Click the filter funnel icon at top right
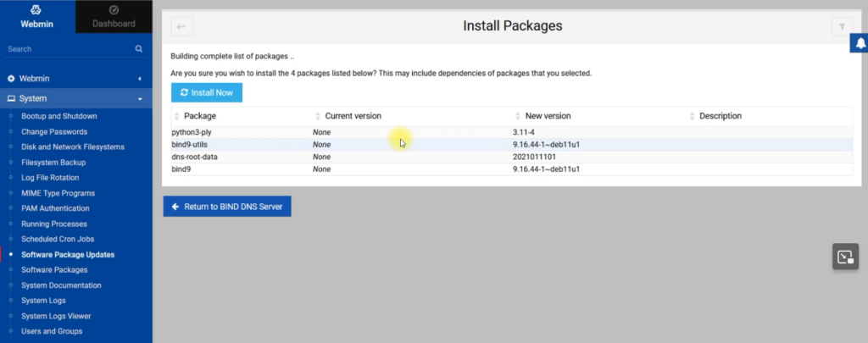This screenshot has width=868, height=343. point(838,27)
